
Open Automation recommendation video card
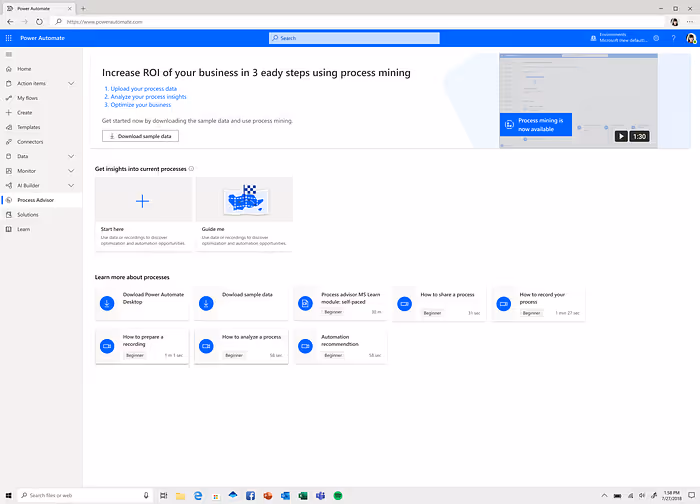point(341,346)
